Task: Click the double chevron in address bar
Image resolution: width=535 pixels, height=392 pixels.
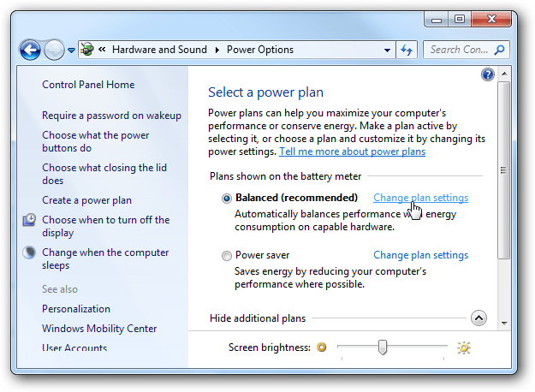Action: pos(102,50)
